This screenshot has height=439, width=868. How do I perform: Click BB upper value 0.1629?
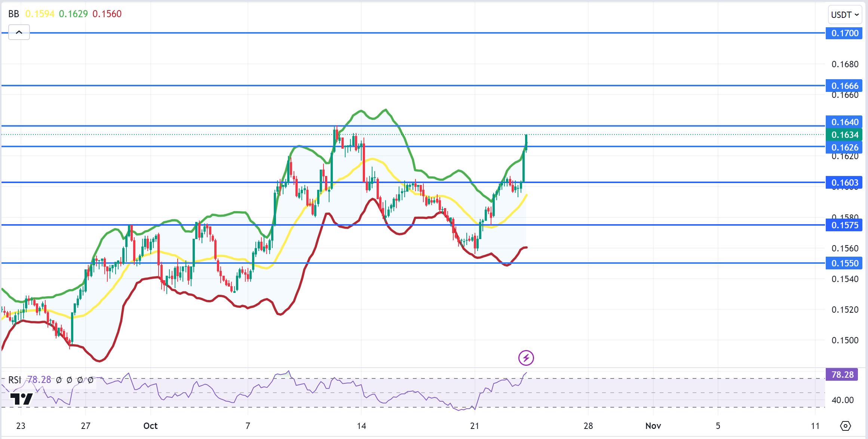pyautogui.click(x=73, y=14)
